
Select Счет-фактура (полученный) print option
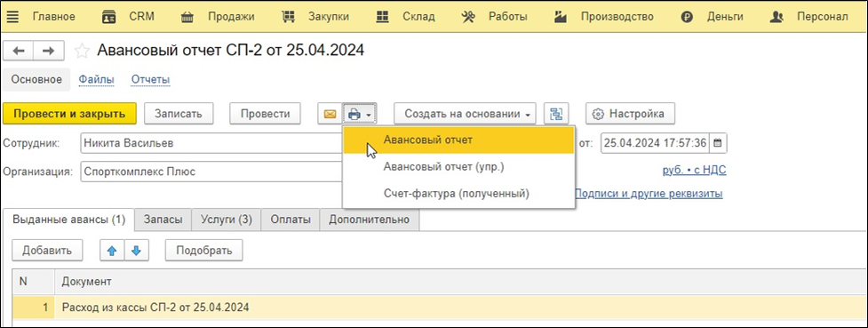pyautogui.click(x=456, y=194)
